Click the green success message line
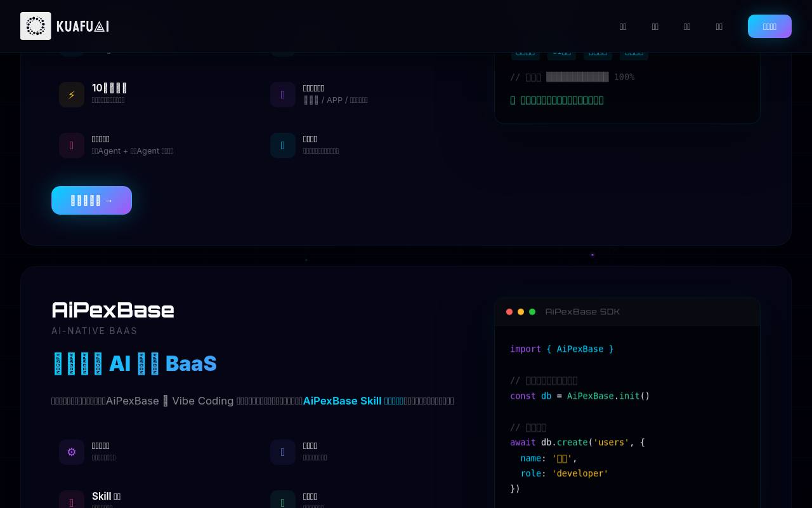 click(x=557, y=100)
